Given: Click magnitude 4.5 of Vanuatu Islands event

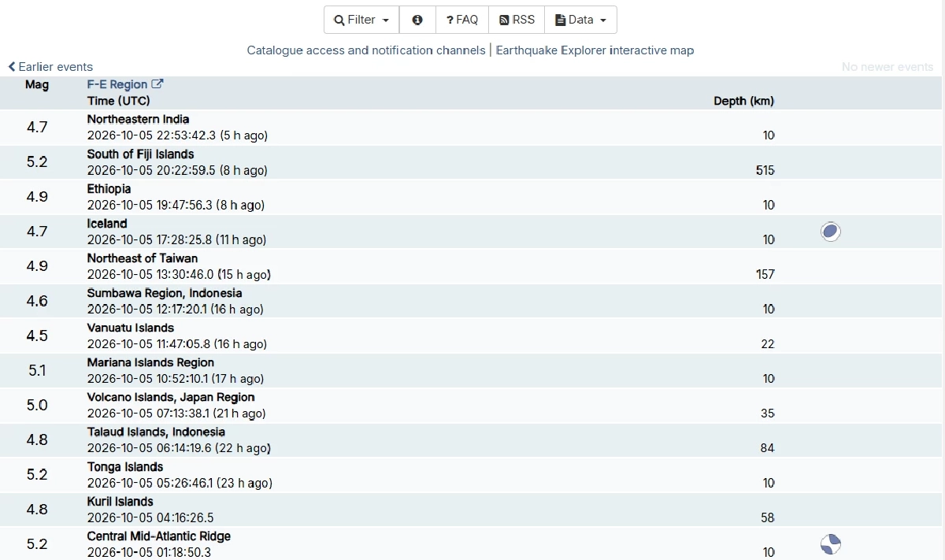Looking at the screenshot, I should (37, 335).
